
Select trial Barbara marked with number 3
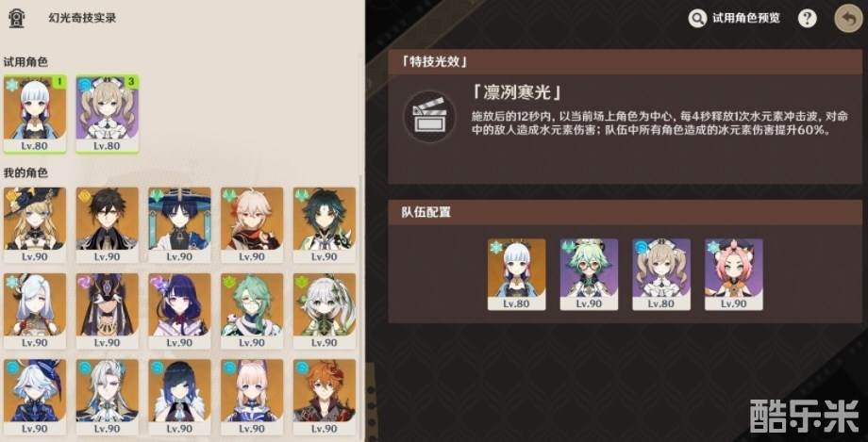click(108, 114)
